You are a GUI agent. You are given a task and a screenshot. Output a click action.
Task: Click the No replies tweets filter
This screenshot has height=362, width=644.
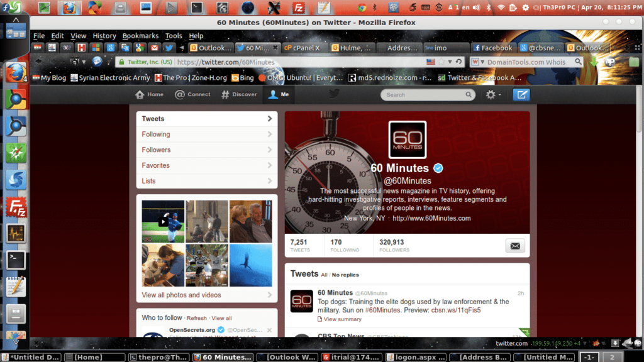click(x=345, y=275)
